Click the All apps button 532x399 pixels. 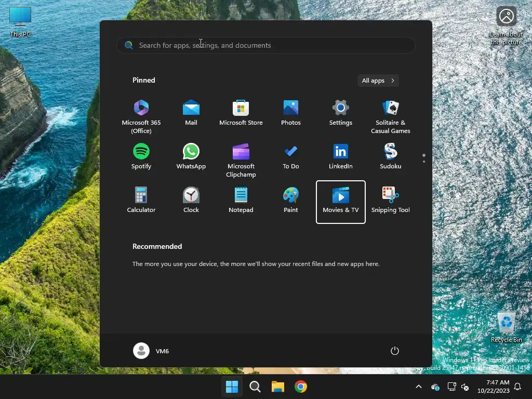point(378,81)
